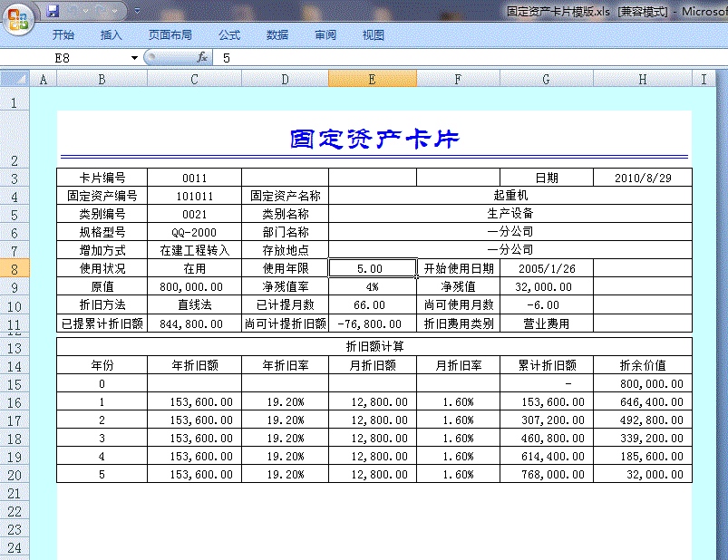728x560 pixels.
Task: Click column header E
Action: [x=372, y=79]
